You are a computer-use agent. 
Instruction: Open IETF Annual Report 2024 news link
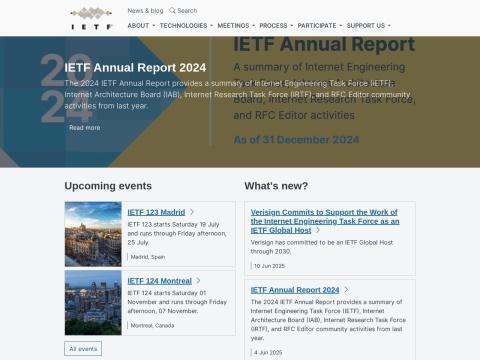[x=295, y=290]
